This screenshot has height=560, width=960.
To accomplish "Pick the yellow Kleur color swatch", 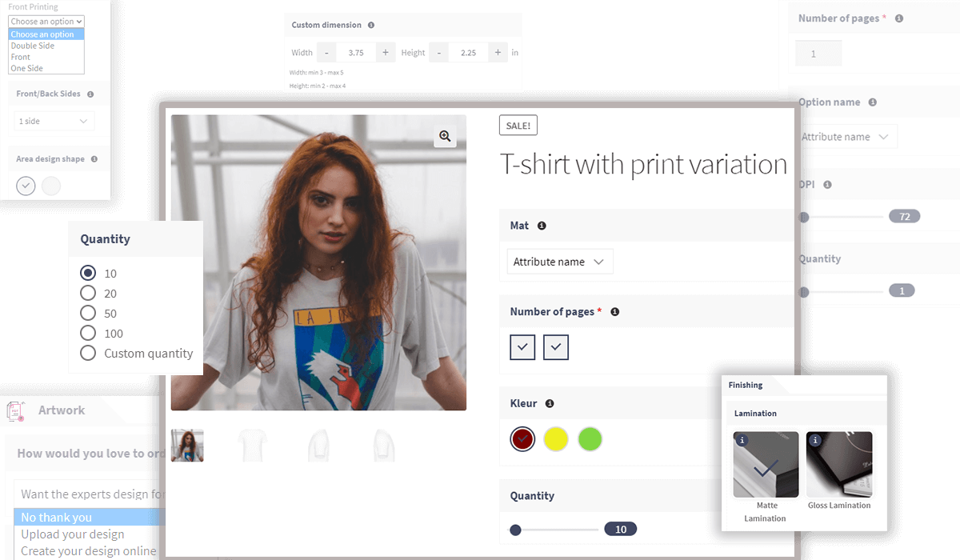I will point(556,438).
